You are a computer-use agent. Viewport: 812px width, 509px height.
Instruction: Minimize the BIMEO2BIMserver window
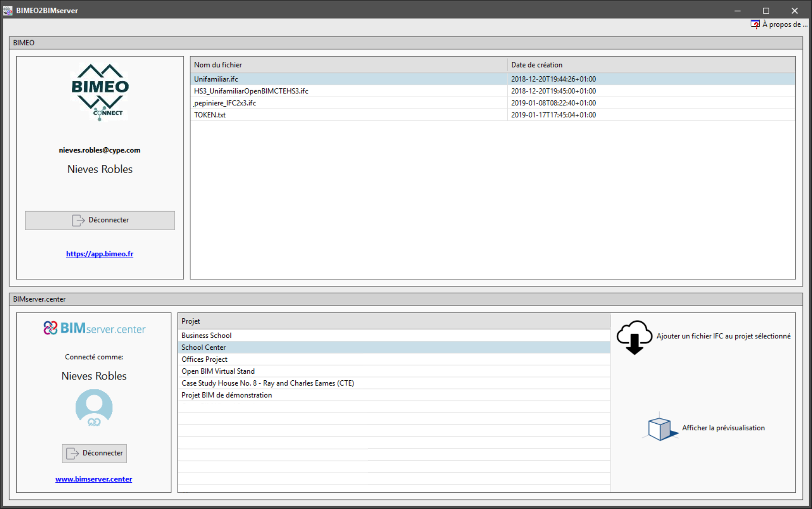737,10
